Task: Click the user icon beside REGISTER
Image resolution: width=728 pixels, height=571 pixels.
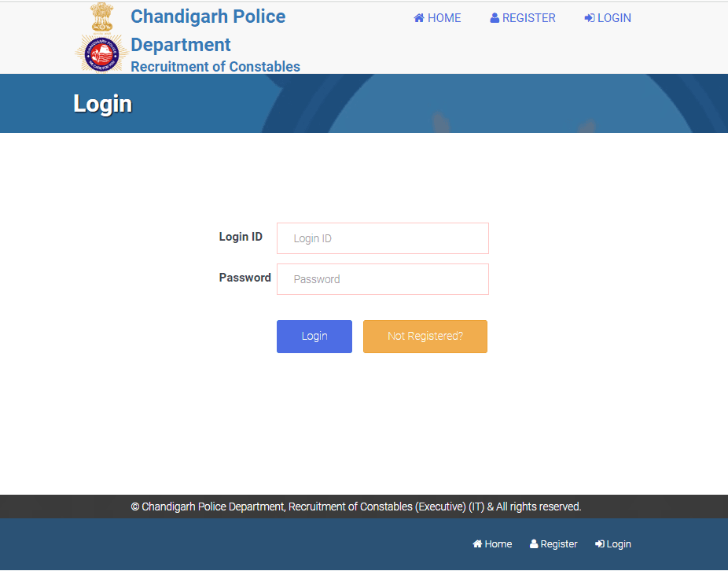Action: coord(495,18)
